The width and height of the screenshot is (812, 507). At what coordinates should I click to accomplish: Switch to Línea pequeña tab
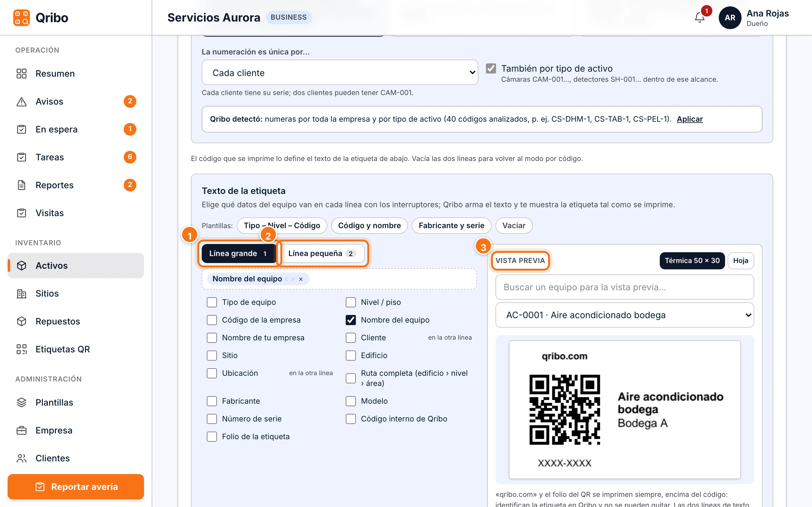click(x=321, y=253)
